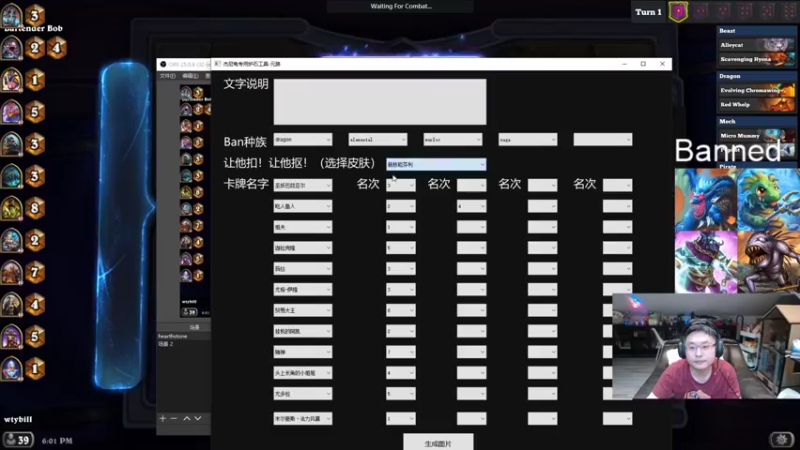Click the tool window's title bar icon
This screenshot has height=450, width=800.
coord(218,64)
